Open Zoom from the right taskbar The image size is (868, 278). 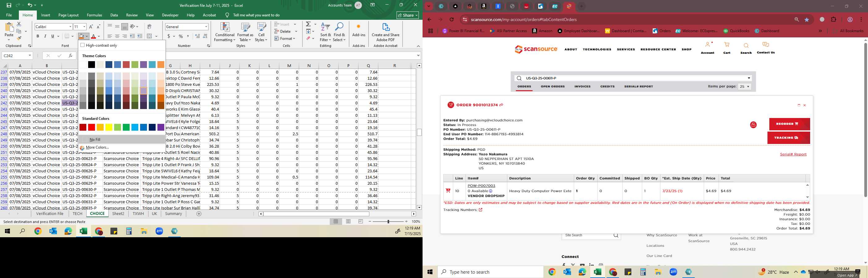click(673, 272)
